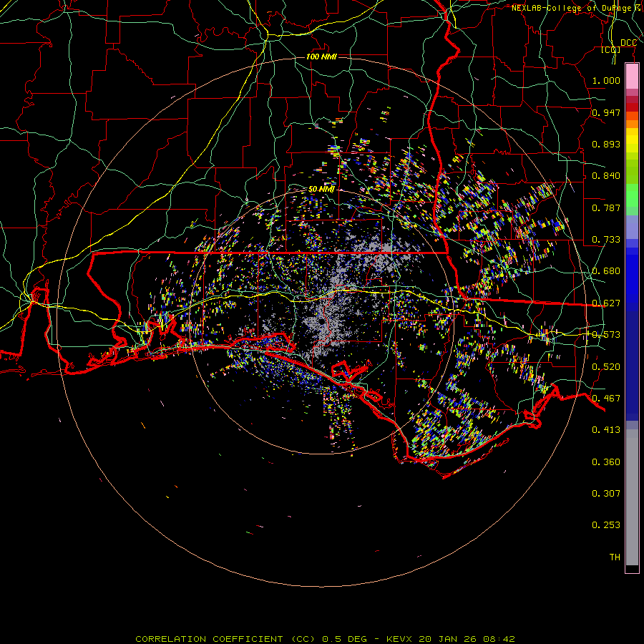Image resolution: width=644 pixels, height=644 pixels.
Task: Click the 0.680 legend value
Action: [x=606, y=271]
